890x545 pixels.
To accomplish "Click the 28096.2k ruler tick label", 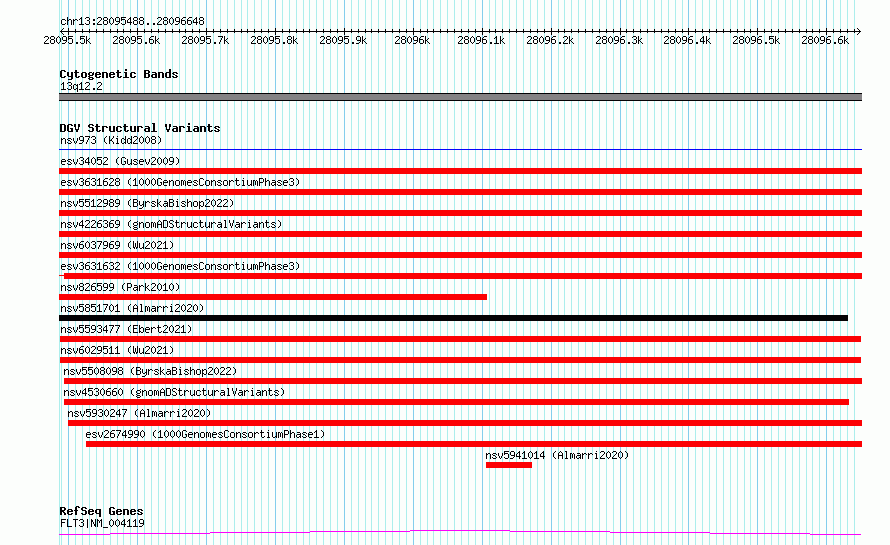I will [x=550, y=40].
